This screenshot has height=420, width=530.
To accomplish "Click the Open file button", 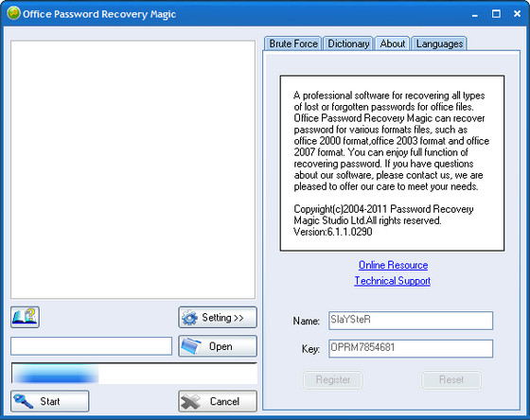I will (x=218, y=346).
